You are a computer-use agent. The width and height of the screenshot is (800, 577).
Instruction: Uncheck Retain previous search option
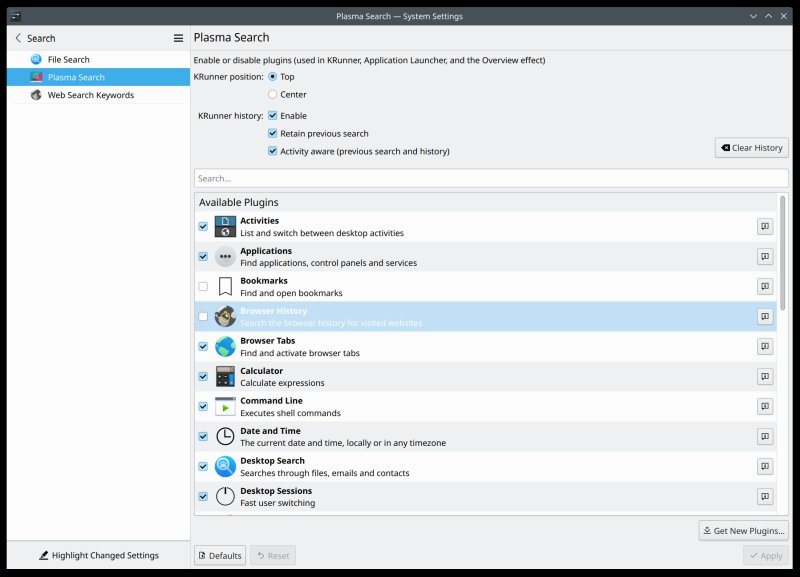coord(272,133)
